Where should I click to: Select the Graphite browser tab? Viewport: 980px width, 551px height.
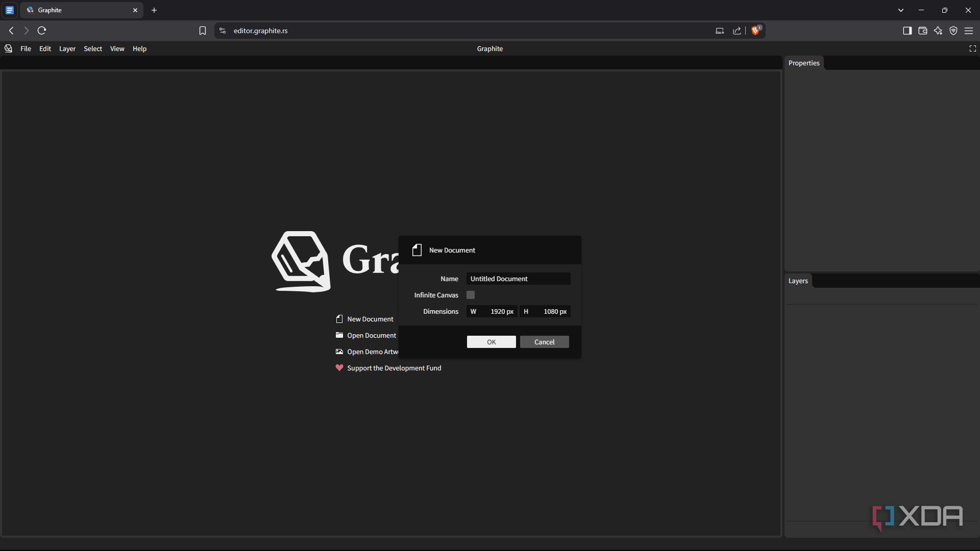[82, 10]
